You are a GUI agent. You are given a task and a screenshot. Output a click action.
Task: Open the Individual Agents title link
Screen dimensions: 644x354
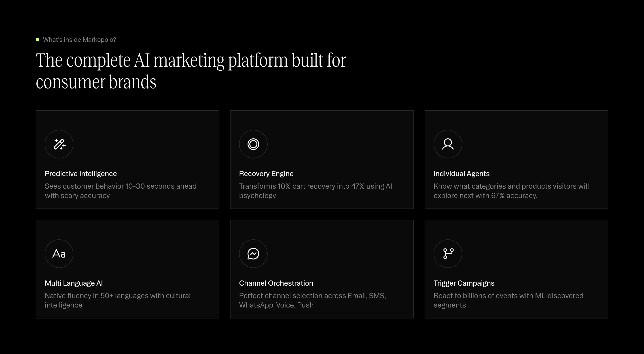coord(461,173)
